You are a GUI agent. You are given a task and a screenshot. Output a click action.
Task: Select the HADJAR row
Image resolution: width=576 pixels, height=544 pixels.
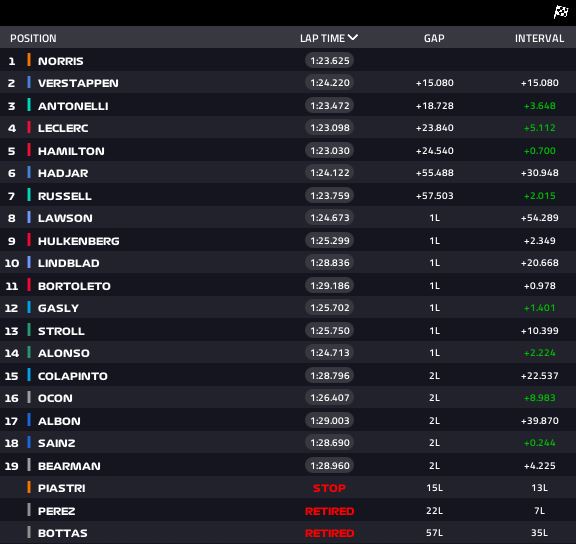coord(288,173)
